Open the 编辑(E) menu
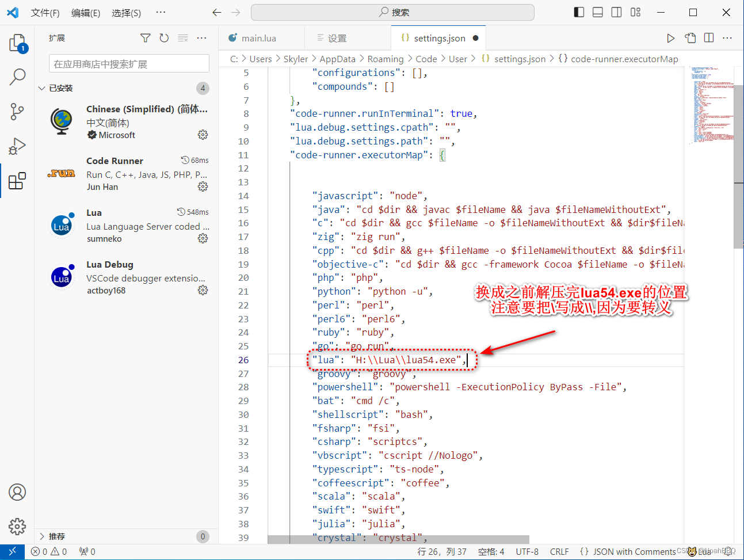Screen dimensions: 744x560 pos(86,13)
